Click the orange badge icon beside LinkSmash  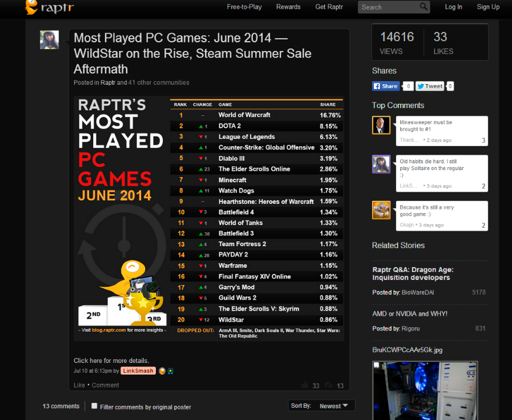point(162,371)
